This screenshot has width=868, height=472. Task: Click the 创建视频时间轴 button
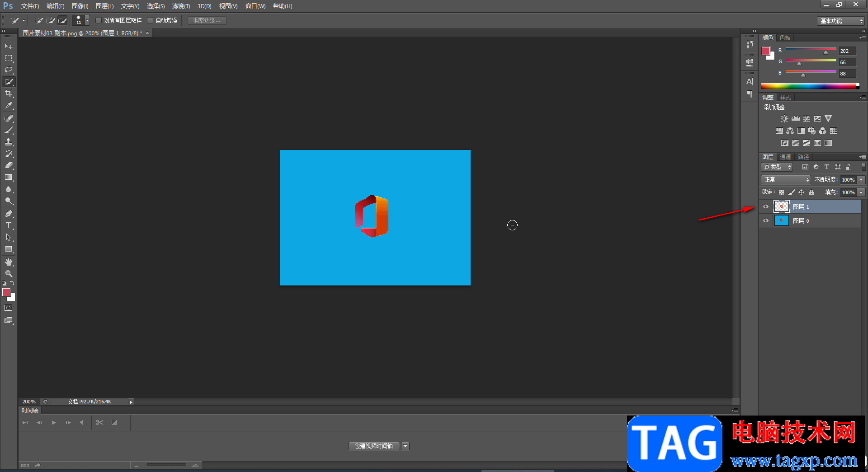374,446
